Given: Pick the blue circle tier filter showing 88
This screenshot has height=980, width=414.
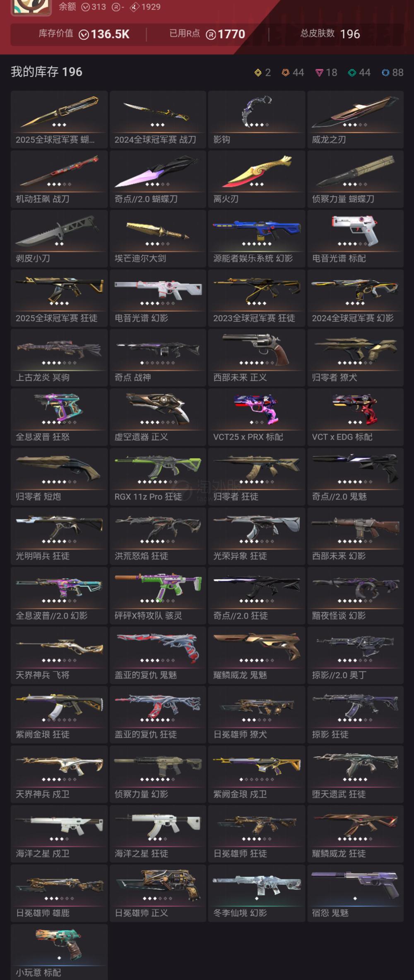Looking at the screenshot, I should tap(385, 73).
